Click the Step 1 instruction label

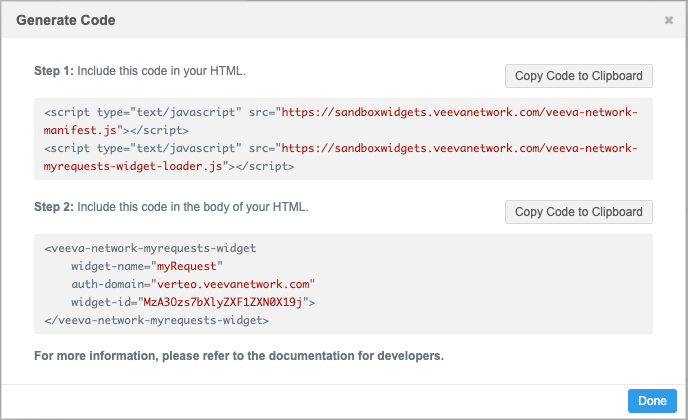(x=139, y=72)
